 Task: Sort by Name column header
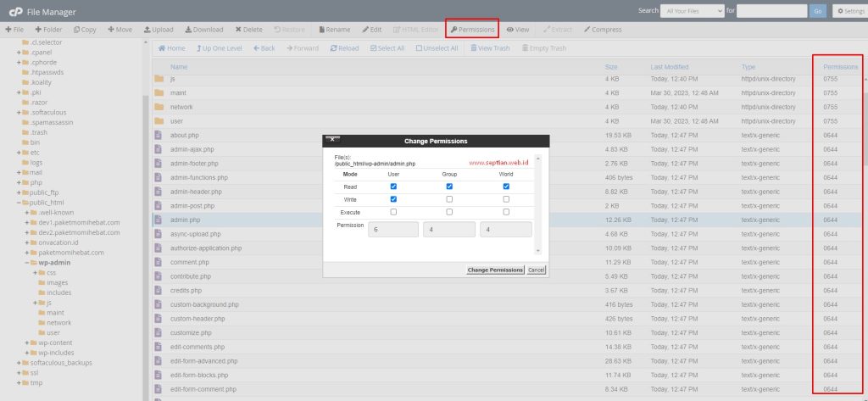coord(179,67)
